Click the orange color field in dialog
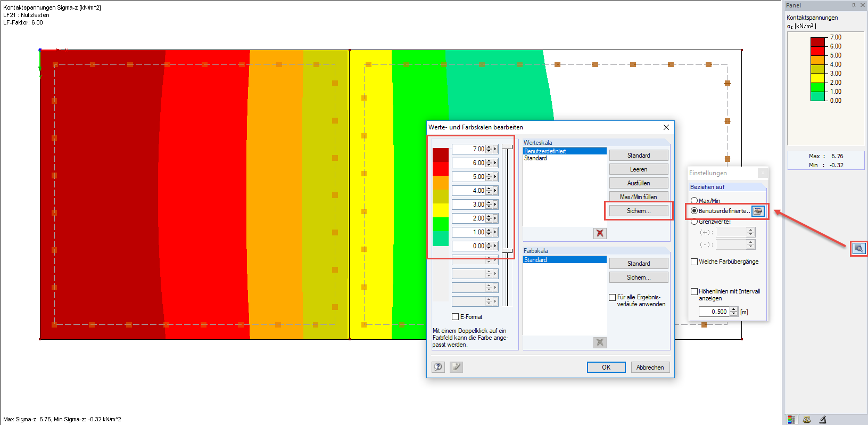This screenshot has height=425, width=868. point(441,183)
